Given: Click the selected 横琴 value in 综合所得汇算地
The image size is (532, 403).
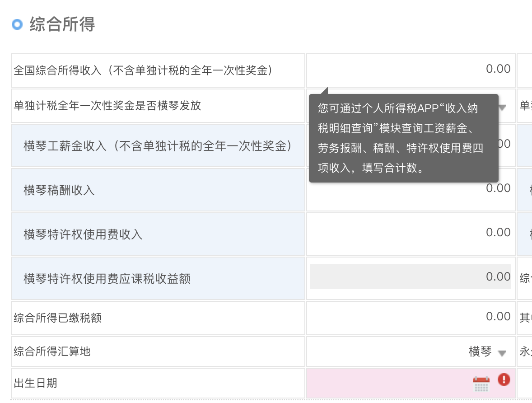Looking at the screenshot, I should [x=480, y=352].
